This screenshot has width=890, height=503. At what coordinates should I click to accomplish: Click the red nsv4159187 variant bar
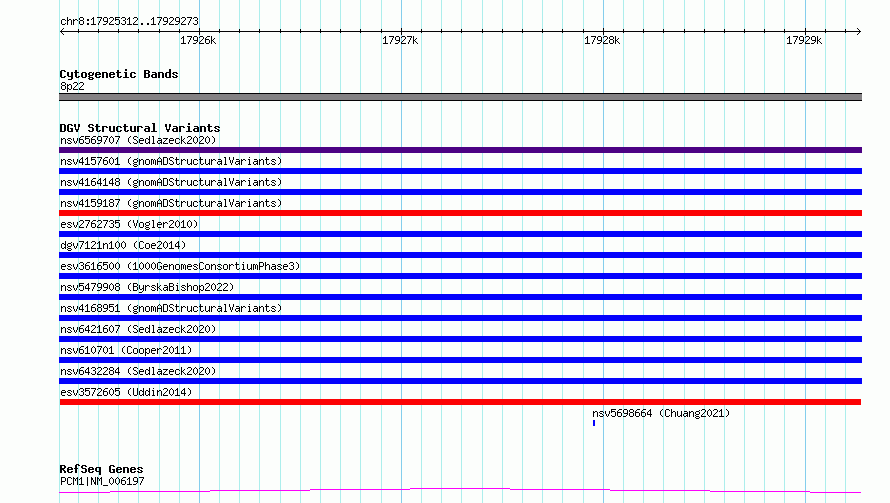(x=460, y=213)
